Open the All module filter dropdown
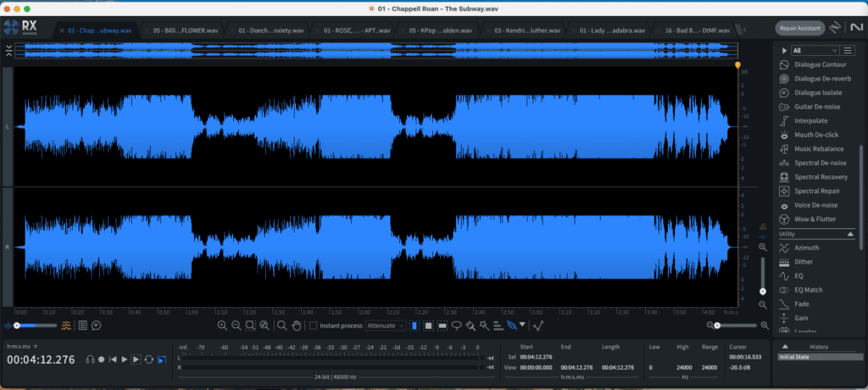This screenshot has height=390, width=868. point(815,50)
